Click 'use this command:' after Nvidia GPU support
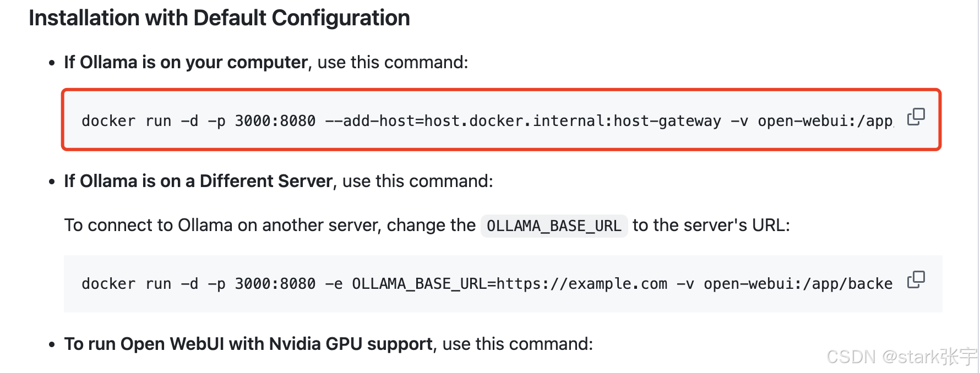980x373 pixels. [x=518, y=344]
